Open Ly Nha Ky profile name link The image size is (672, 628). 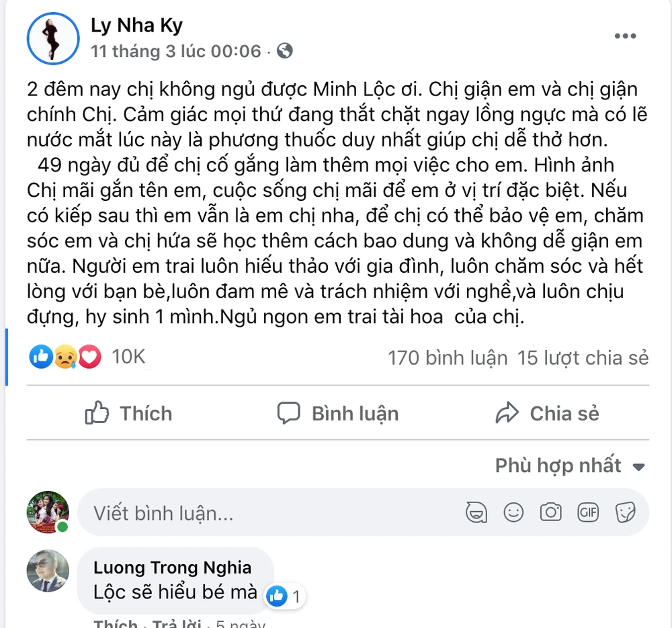click(x=136, y=26)
